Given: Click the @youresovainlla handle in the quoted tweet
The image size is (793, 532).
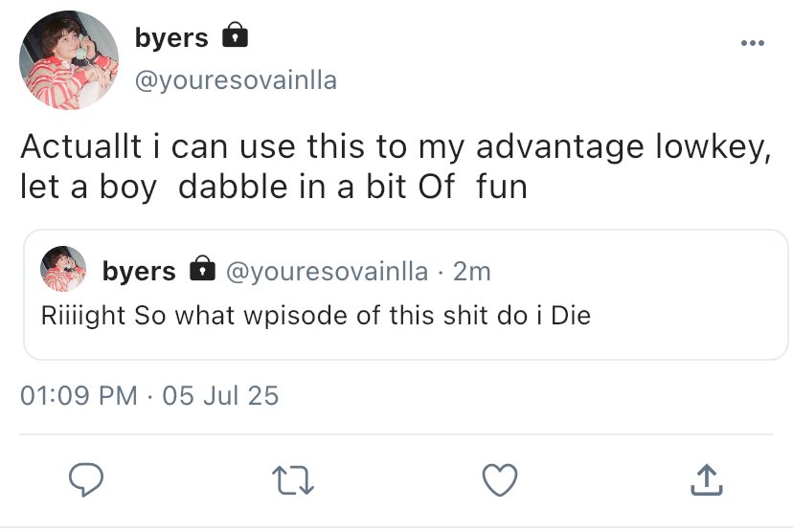Looking at the screenshot, I should pyautogui.click(x=326, y=272).
